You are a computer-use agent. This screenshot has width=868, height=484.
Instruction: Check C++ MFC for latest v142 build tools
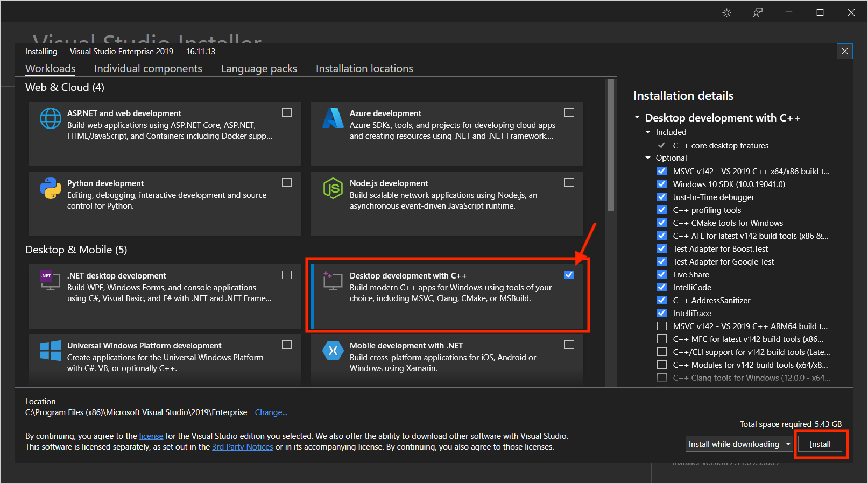click(662, 339)
